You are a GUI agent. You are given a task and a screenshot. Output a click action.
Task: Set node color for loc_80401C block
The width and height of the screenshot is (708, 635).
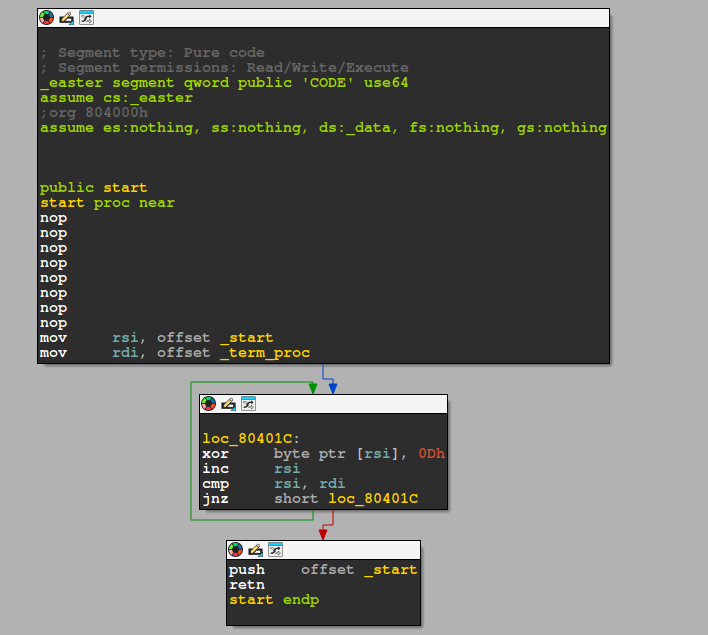coord(208,404)
